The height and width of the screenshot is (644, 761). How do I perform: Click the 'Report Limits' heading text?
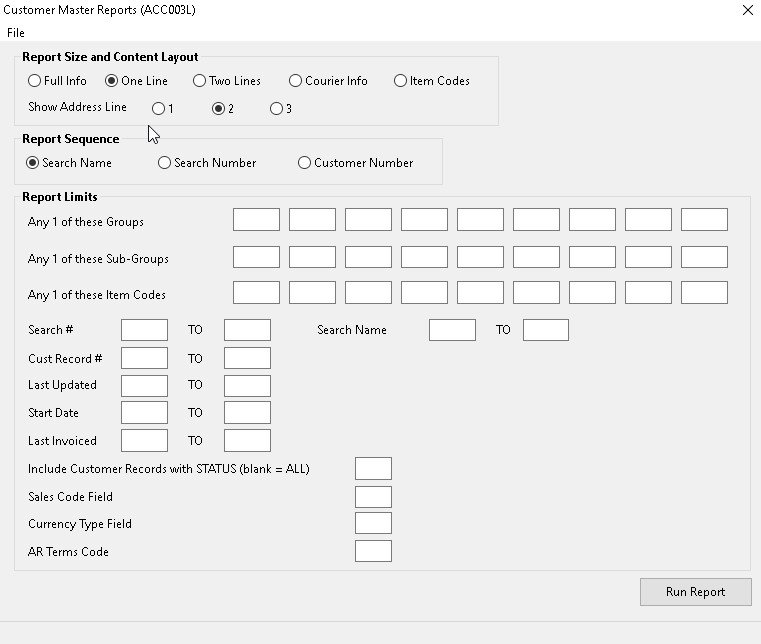pyautogui.click(x=60, y=197)
